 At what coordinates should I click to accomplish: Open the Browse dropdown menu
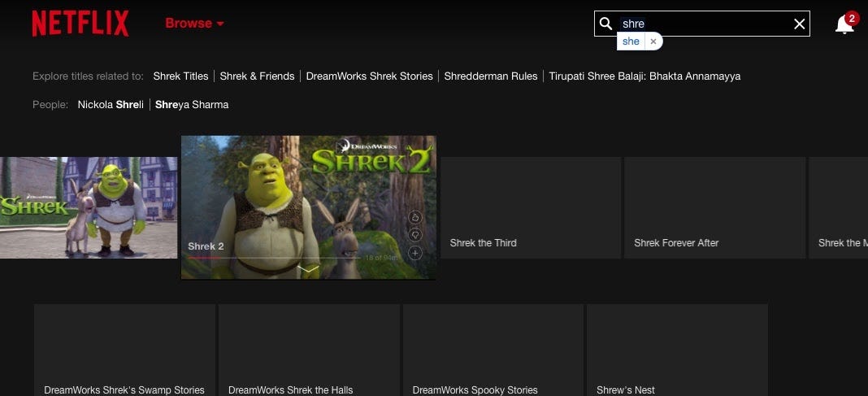pyautogui.click(x=194, y=24)
